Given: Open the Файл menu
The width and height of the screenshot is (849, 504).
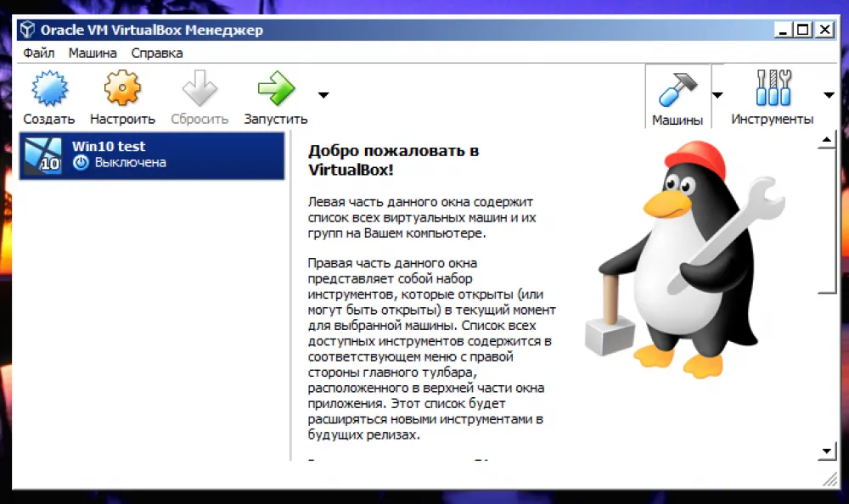Looking at the screenshot, I should pyautogui.click(x=39, y=53).
